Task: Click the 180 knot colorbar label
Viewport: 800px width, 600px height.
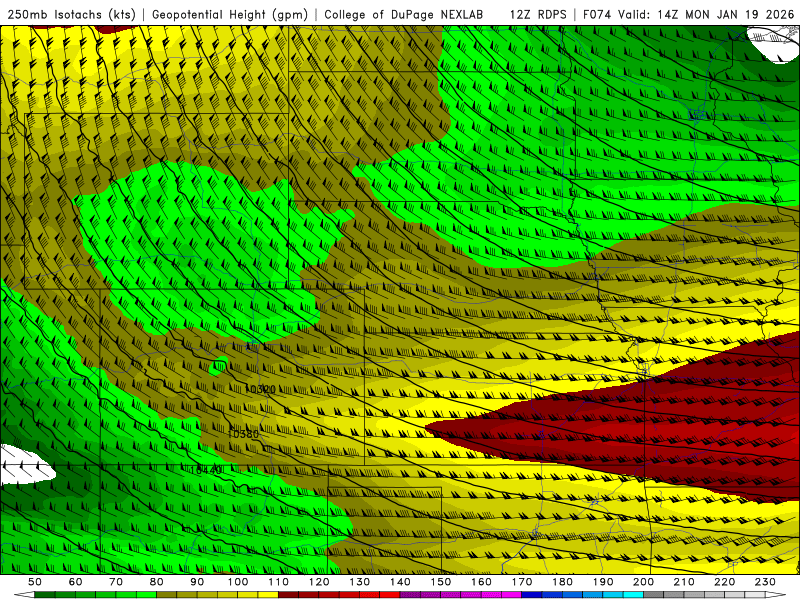Action: point(562,582)
